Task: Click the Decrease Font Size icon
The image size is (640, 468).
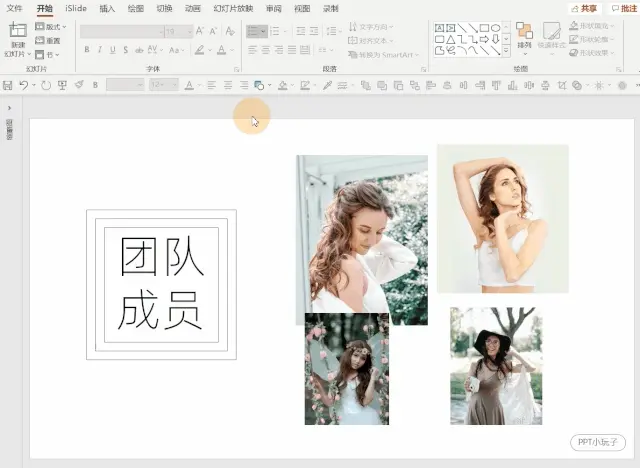Action: tap(213, 31)
